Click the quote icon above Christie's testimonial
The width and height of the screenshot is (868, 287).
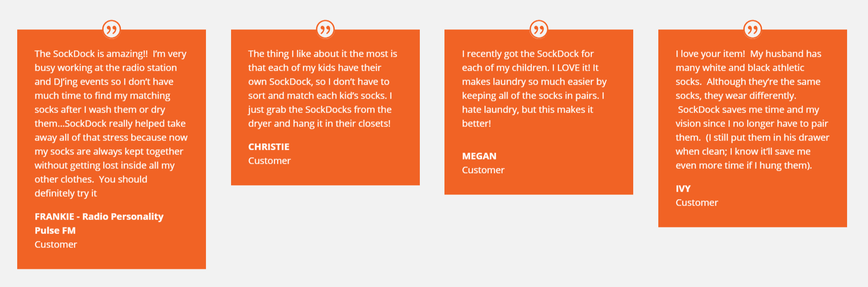click(x=325, y=30)
